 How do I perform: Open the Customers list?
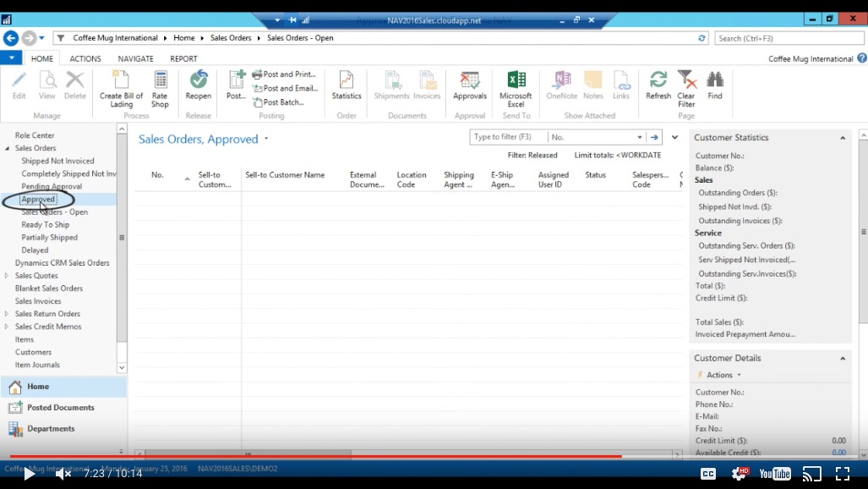tap(33, 352)
